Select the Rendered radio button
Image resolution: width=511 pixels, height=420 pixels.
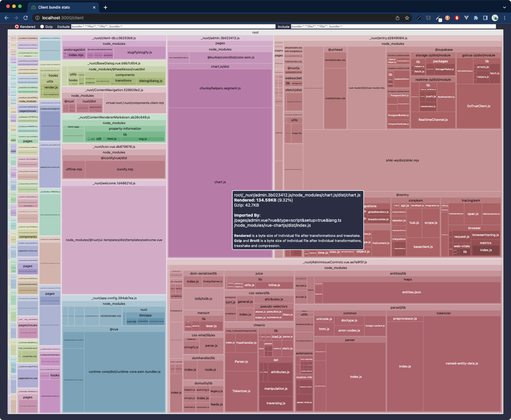click(x=17, y=26)
